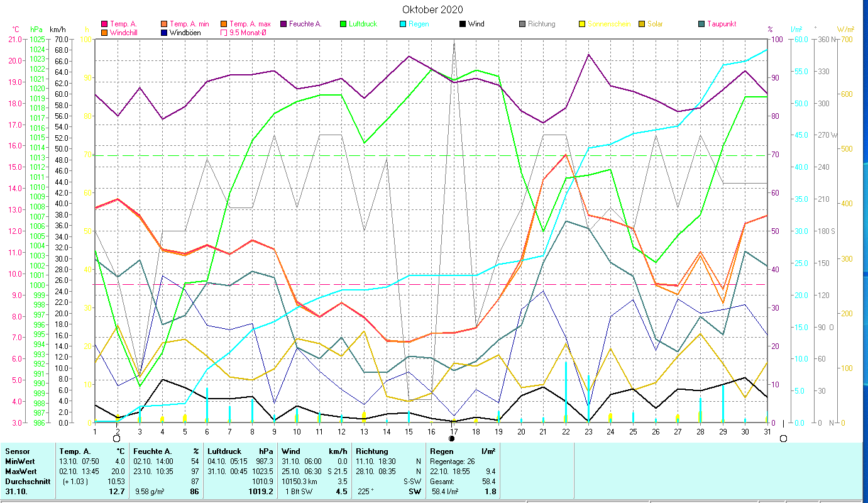This screenshot has height=503, width=868.
Task: Click the moon phase icon right of day 31
Action: (783, 438)
